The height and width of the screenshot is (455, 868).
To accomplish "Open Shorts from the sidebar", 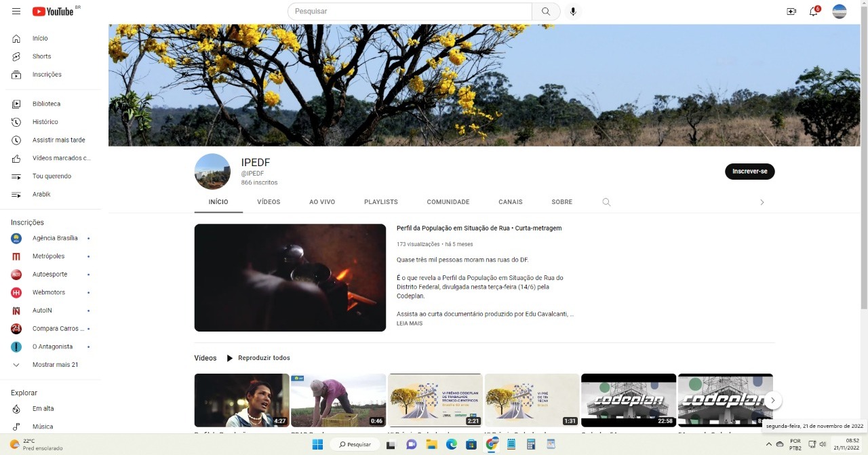I will [41, 56].
